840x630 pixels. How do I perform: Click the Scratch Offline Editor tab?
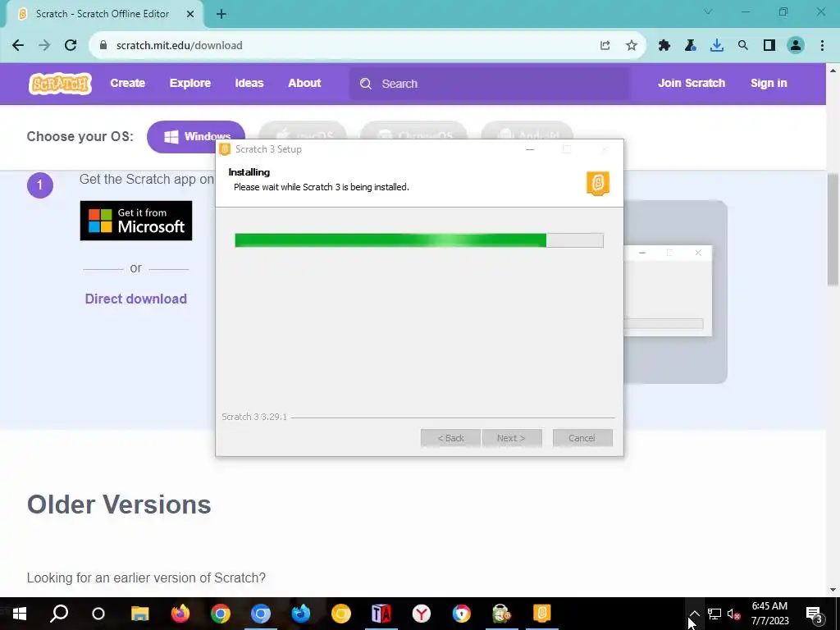click(103, 14)
